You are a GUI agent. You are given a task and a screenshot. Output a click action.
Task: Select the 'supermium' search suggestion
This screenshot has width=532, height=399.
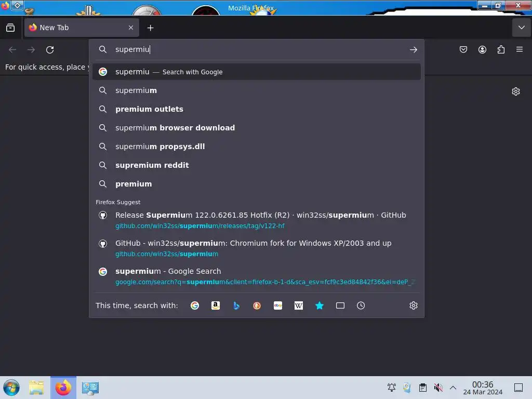click(257, 90)
